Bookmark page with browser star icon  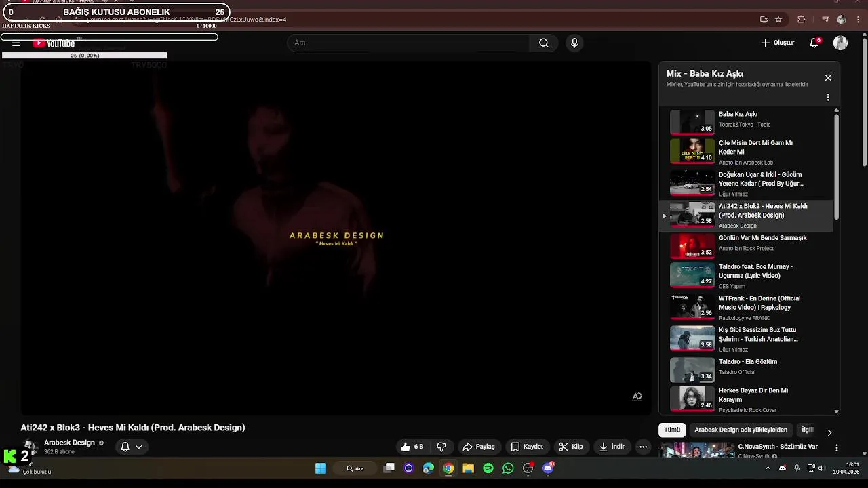coord(778,19)
